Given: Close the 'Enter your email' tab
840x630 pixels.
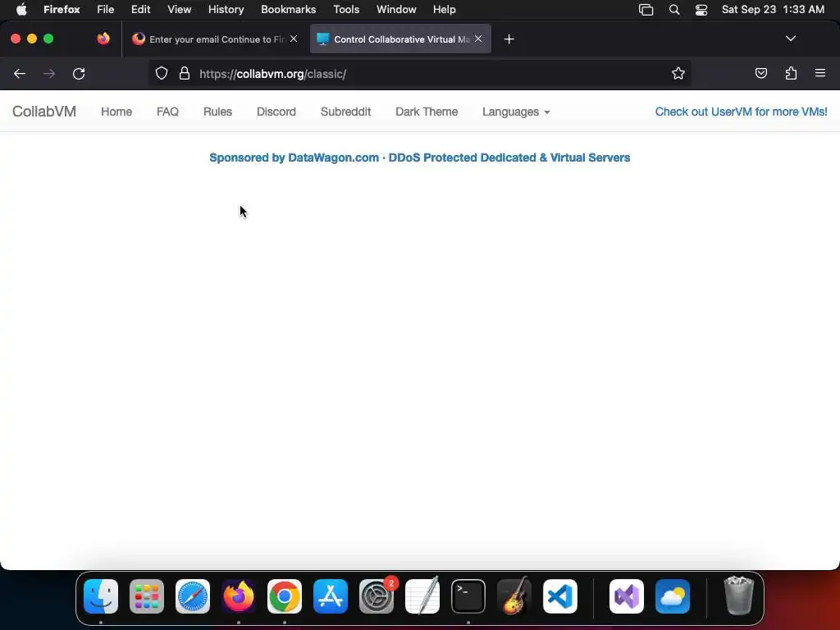Looking at the screenshot, I should (x=294, y=39).
